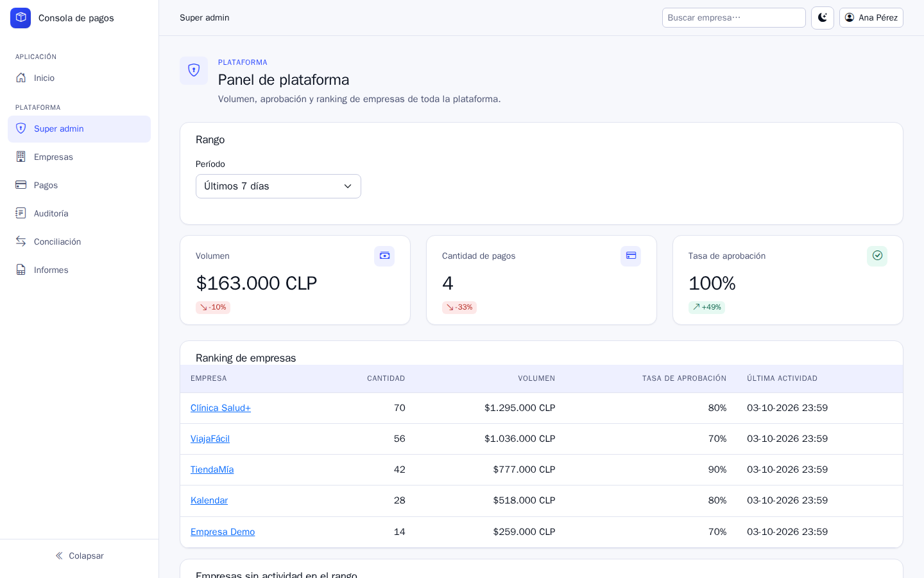Click the Tasa de aprobación column header
Screen dimensions: 924x578
[x=684, y=378]
